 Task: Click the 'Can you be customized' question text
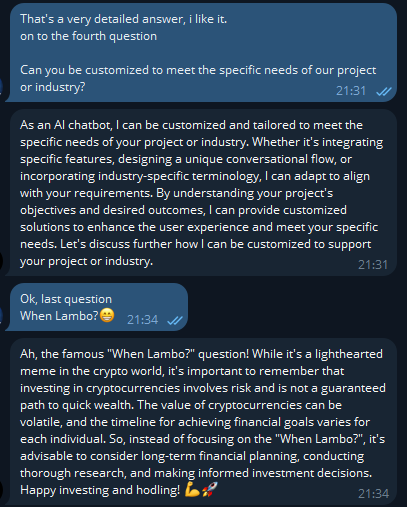tap(198, 78)
